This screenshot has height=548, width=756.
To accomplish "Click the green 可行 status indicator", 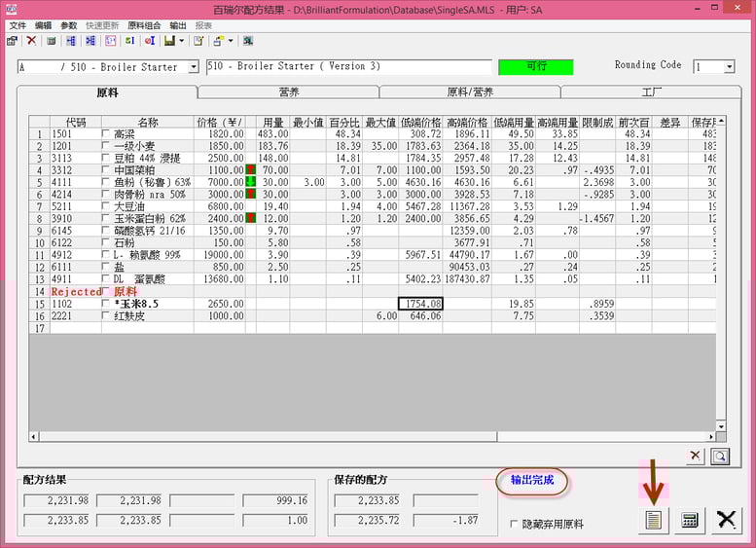I will (536, 66).
